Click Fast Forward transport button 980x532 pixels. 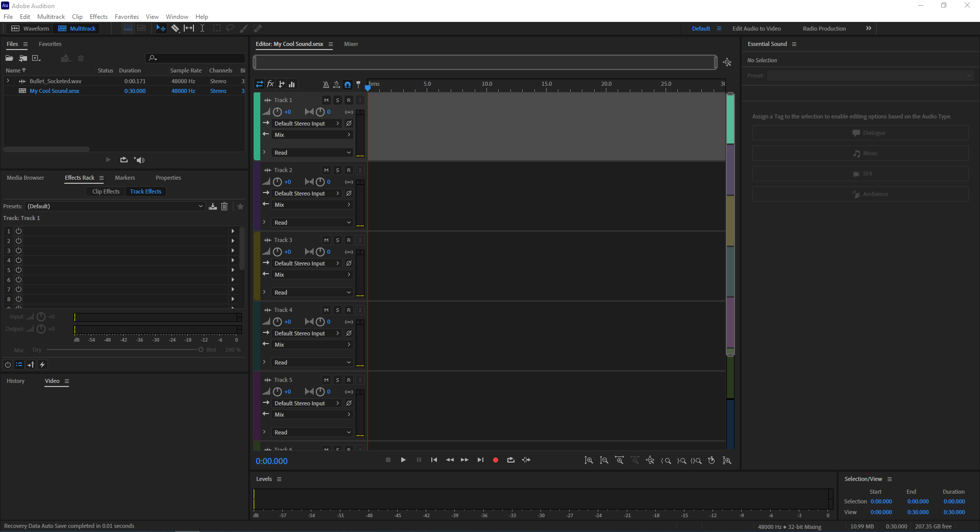(464, 460)
